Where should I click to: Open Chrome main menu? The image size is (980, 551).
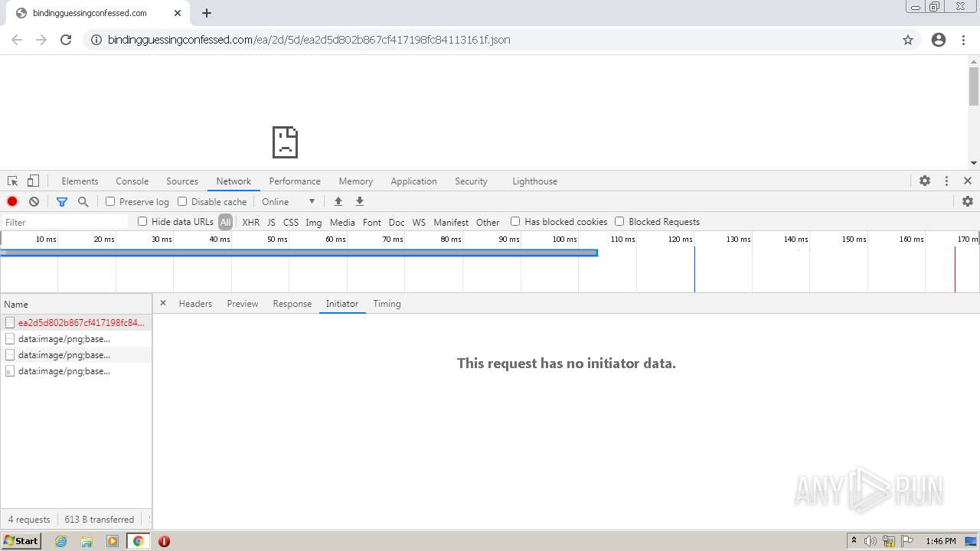(963, 40)
